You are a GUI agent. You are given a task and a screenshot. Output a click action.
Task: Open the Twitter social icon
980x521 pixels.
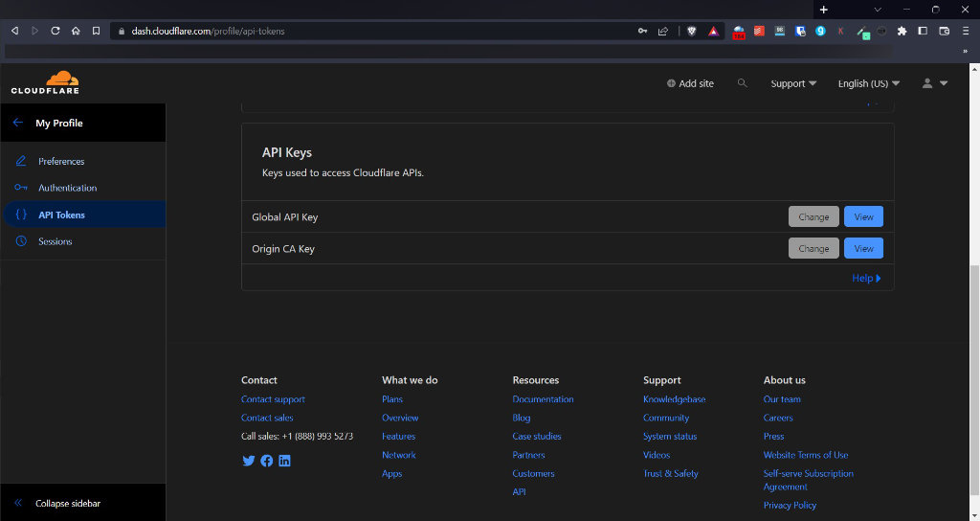click(x=248, y=461)
